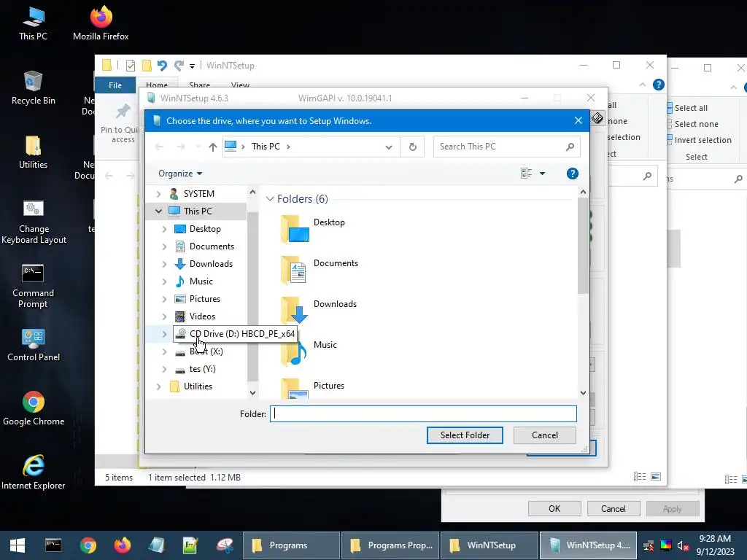The width and height of the screenshot is (747, 560).
Task: Open the File tab in Explorer ribbon
Action: 115,85
